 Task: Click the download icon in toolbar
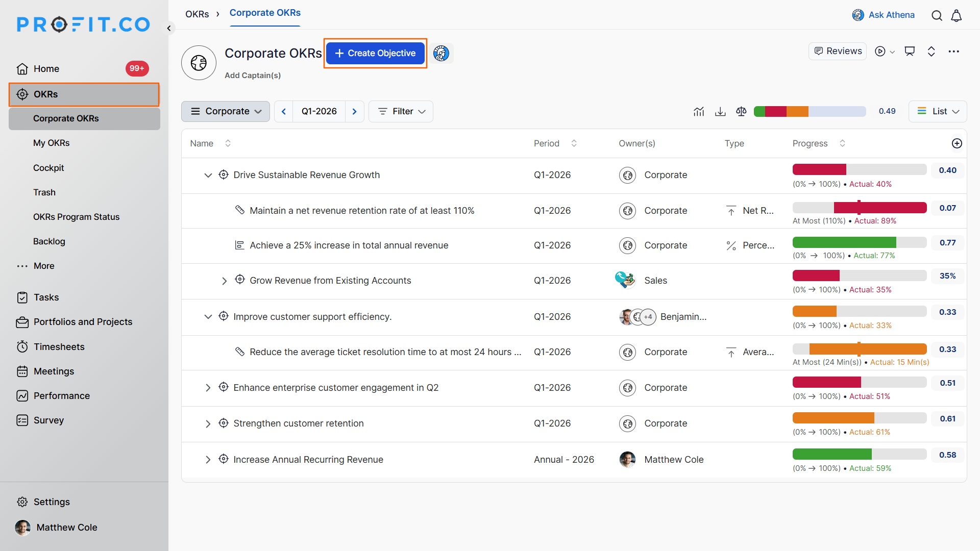(x=720, y=111)
